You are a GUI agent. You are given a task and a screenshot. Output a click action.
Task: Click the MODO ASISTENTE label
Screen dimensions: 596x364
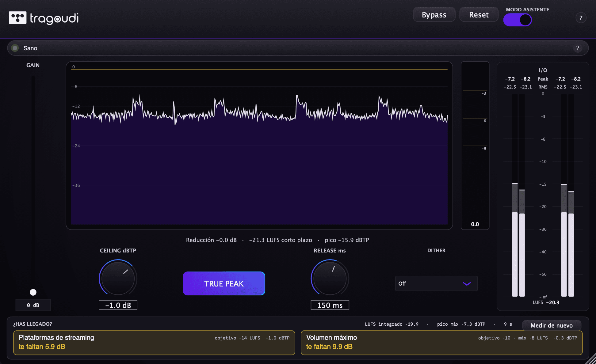click(x=528, y=9)
